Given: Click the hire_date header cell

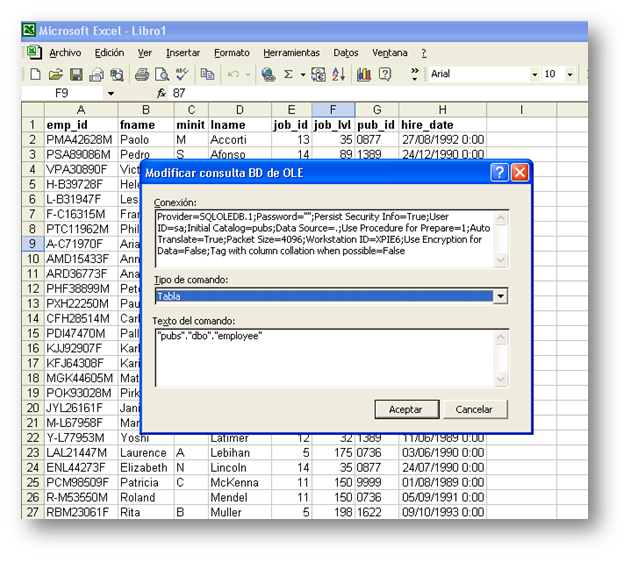Looking at the screenshot, I should pos(442,125).
